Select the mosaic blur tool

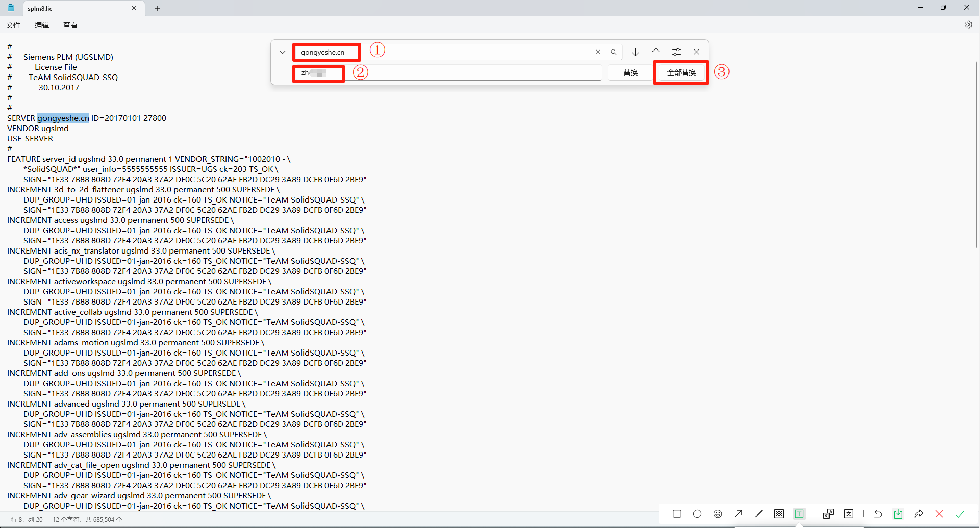(779, 514)
